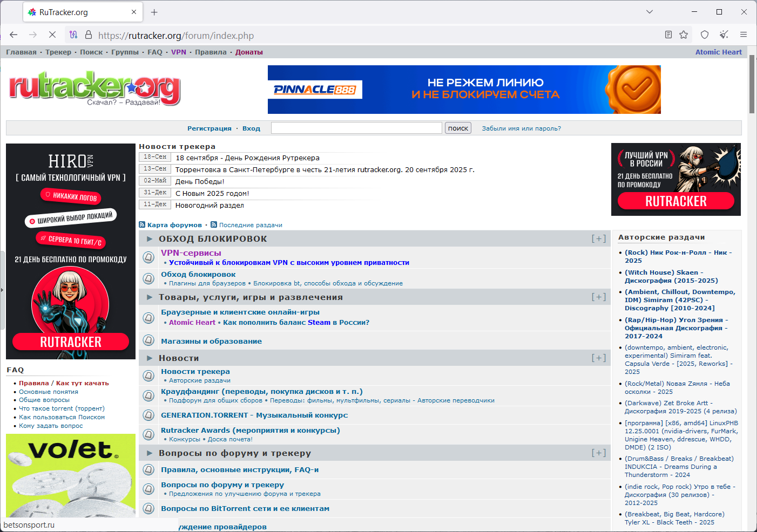Image resolution: width=757 pixels, height=532 pixels.
Task: Expand [+] for Вопросы по форуму и трекеру
Action: point(599,453)
